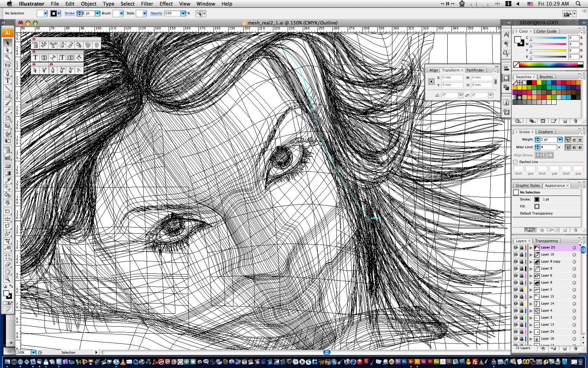
Task: Open the Opacity dropdown in control bar
Action: point(183,13)
